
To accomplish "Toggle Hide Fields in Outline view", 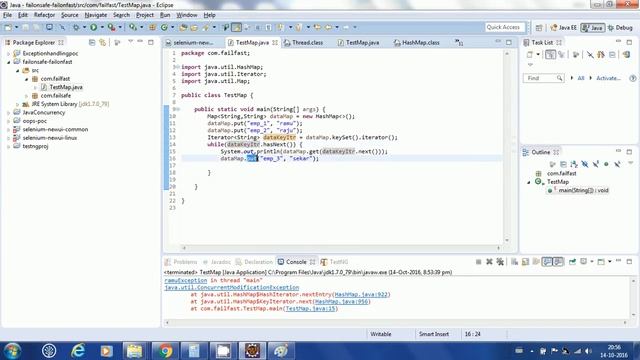I will tap(585, 164).
